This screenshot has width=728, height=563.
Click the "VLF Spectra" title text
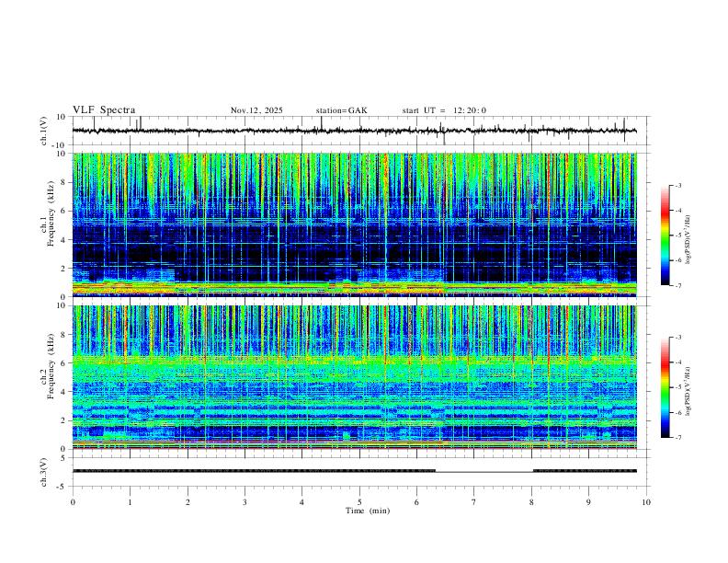104,110
